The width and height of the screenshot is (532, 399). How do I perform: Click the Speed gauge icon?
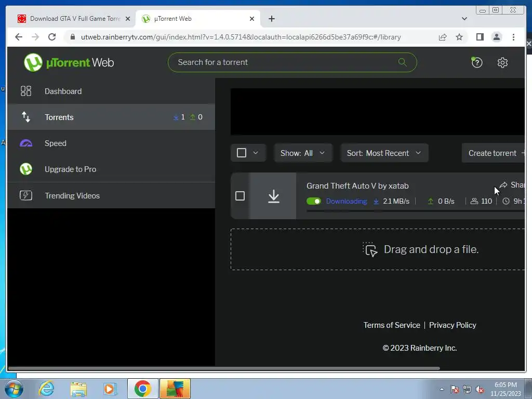click(26, 143)
